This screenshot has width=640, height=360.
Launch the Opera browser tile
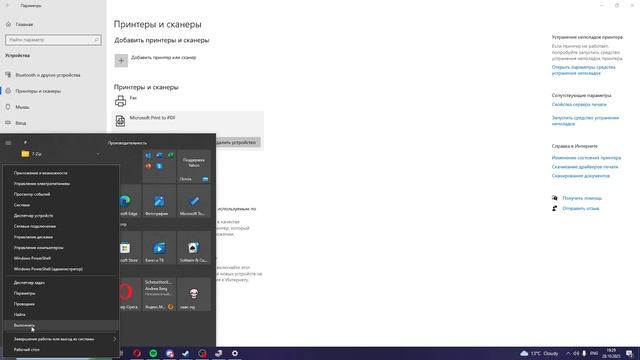130,294
